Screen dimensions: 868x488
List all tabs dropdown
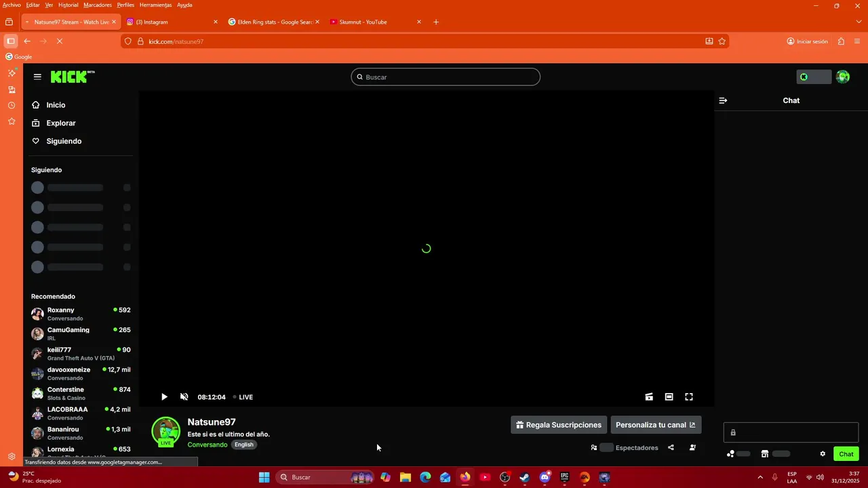pyautogui.click(x=859, y=22)
